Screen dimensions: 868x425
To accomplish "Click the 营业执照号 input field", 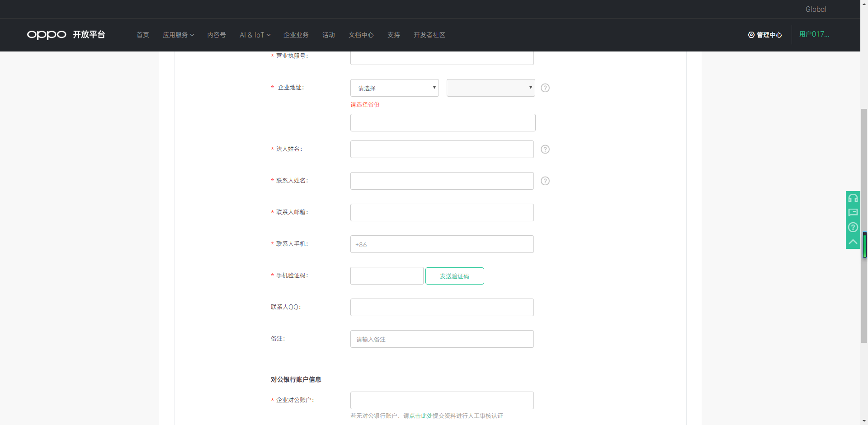I will pos(442,58).
